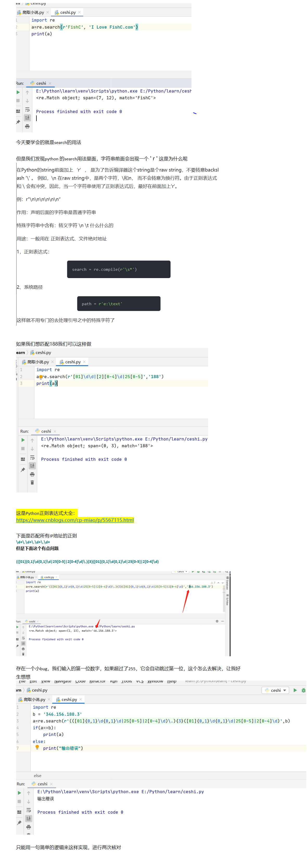Close the ceshi Run tab under the FishC code
Screen dimensions: 307x868
pyautogui.click(x=50, y=83)
